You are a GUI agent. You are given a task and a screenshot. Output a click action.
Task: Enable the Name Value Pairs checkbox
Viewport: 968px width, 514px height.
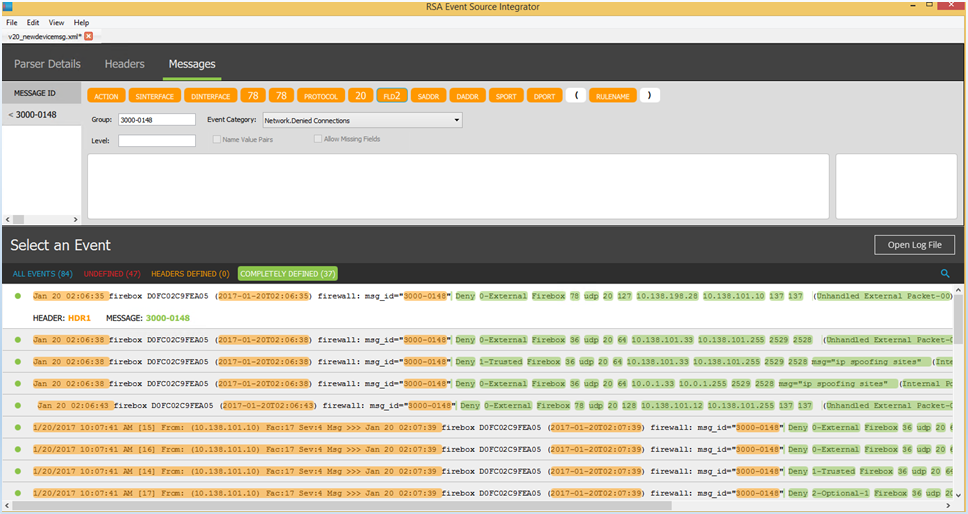pyautogui.click(x=216, y=139)
